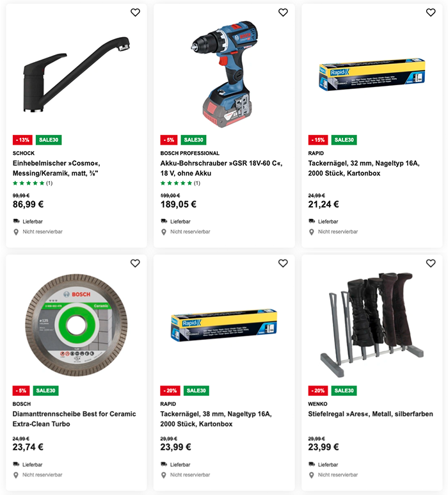View the Wenko boot rack picture

[x=372, y=324]
